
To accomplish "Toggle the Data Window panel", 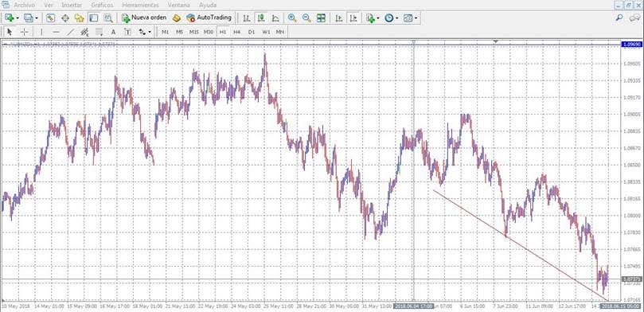I will point(65,18).
